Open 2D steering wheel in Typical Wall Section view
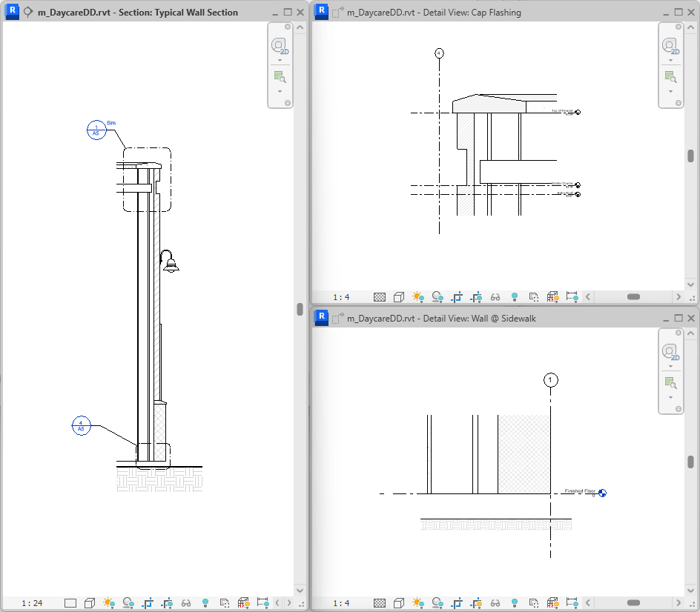 pyautogui.click(x=280, y=47)
